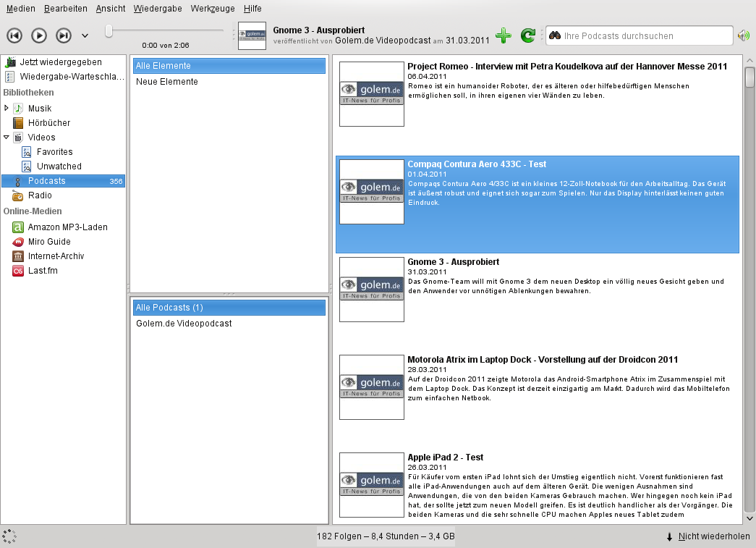
Task: Click the Wiedergabe-Warteschlange queue icon
Action: 9,76
